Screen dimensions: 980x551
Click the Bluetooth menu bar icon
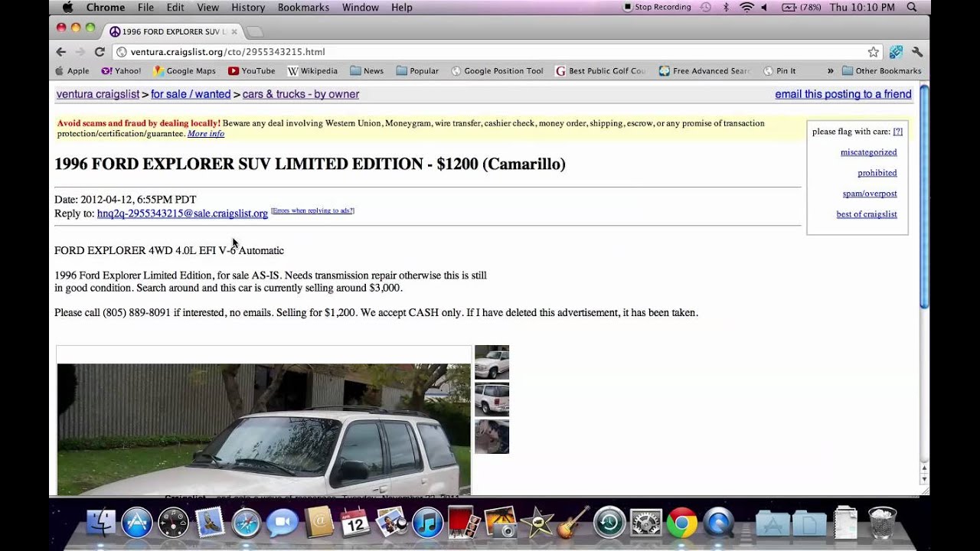[726, 8]
